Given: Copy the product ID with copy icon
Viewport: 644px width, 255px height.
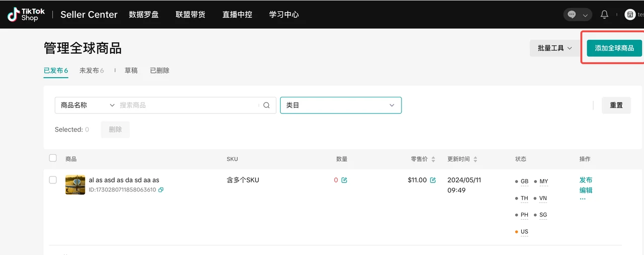Looking at the screenshot, I should [x=161, y=190].
